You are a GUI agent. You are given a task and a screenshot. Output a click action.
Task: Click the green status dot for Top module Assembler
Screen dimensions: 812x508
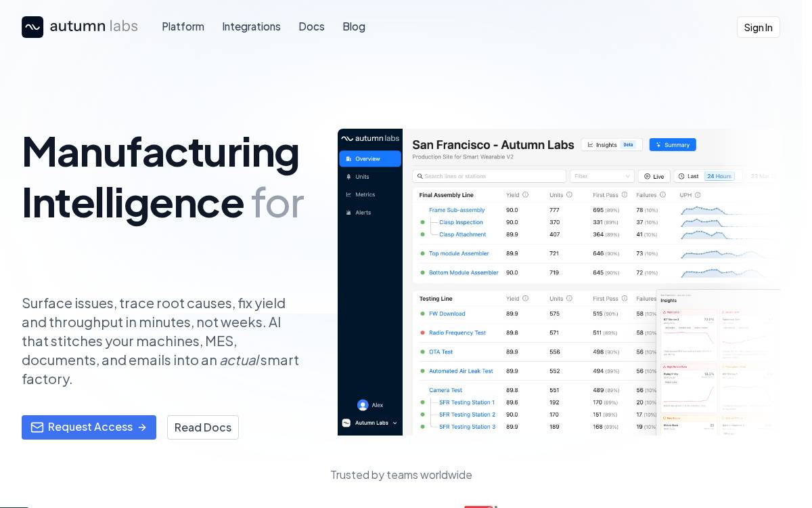[422, 254]
